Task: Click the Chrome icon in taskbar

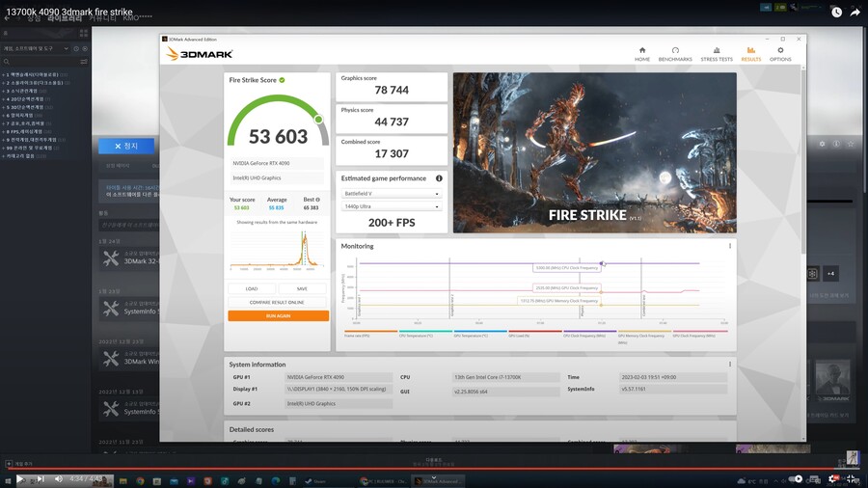Action: point(140,481)
